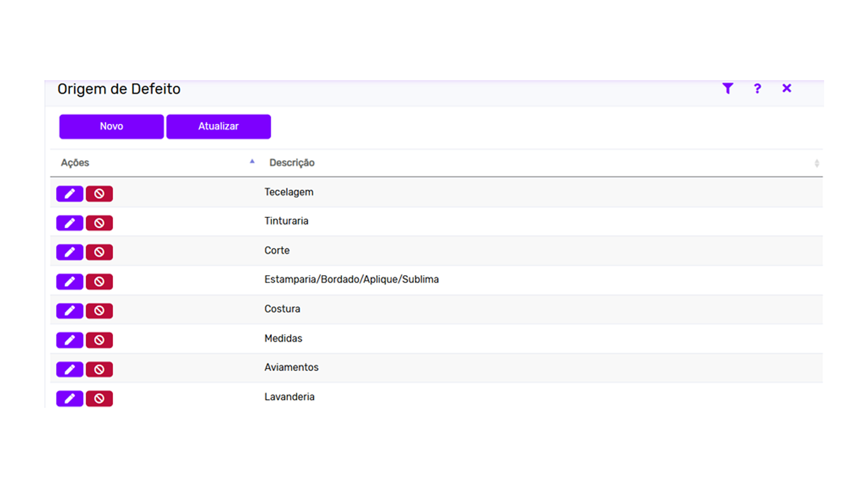Click the help question mark icon

click(757, 88)
